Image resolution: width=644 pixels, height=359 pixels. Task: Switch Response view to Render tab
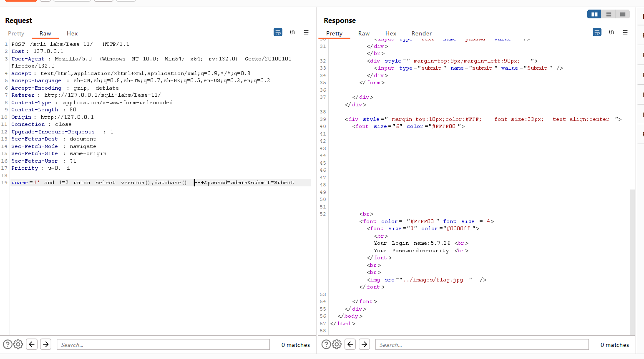tap(422, 33)
